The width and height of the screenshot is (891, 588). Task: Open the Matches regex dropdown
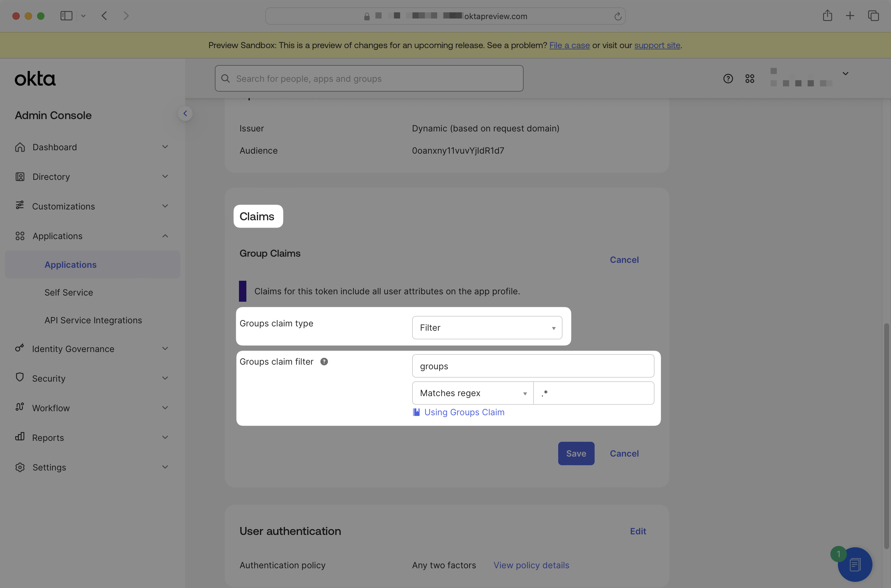point(472,393)
